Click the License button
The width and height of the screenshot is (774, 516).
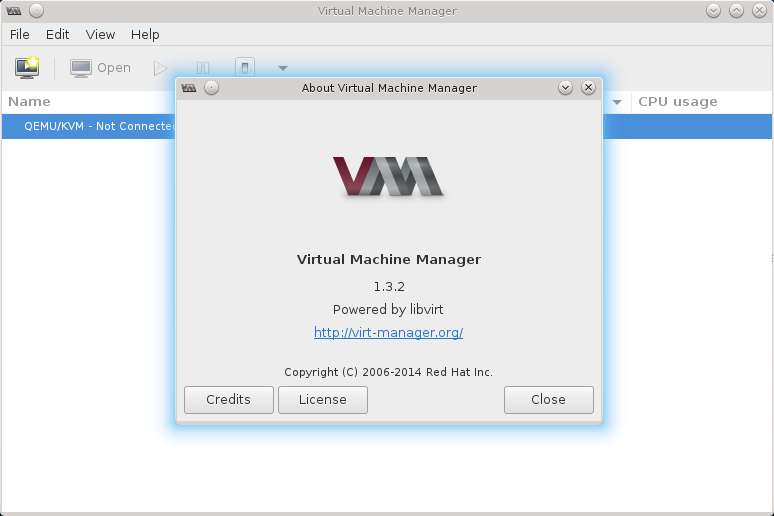323,399
